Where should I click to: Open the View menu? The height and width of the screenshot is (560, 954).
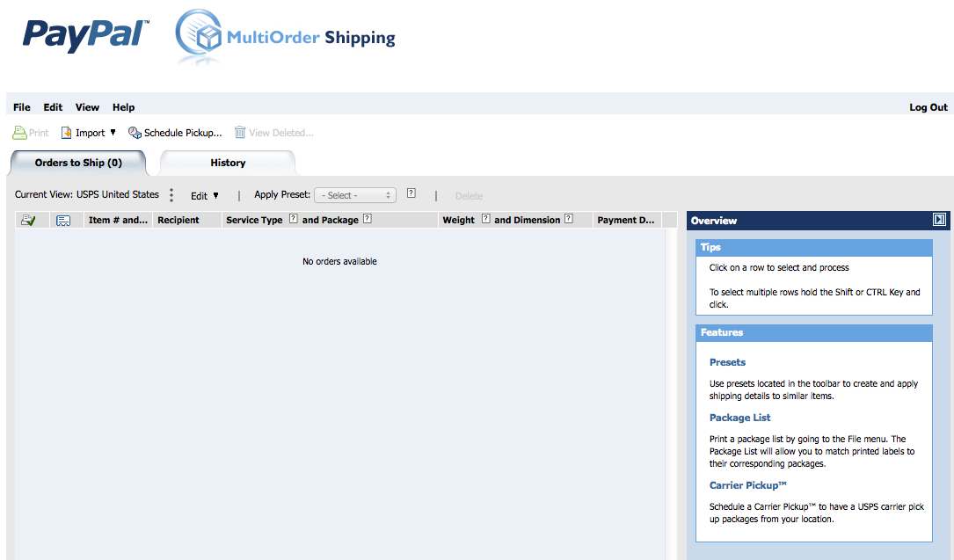pos(87,107)
